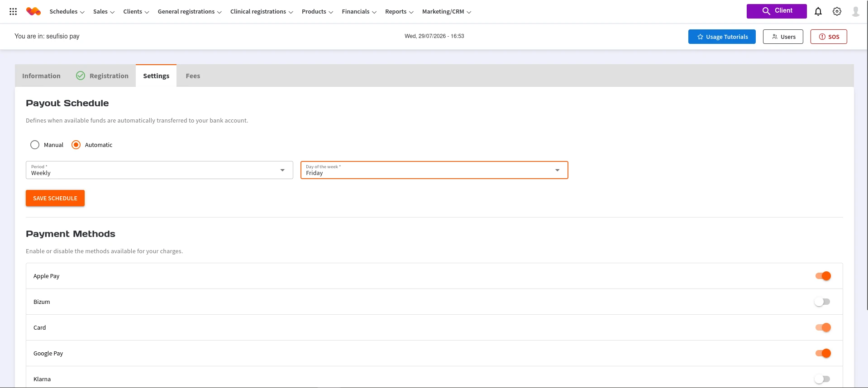Click the SOS button
Viewport: 868px width, 388px height.
pos(829,37)
